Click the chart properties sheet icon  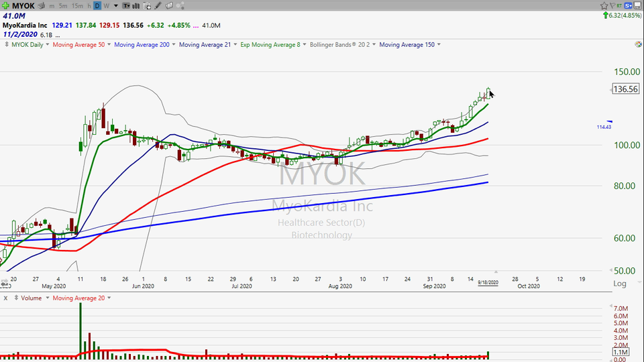click(147, 6)
